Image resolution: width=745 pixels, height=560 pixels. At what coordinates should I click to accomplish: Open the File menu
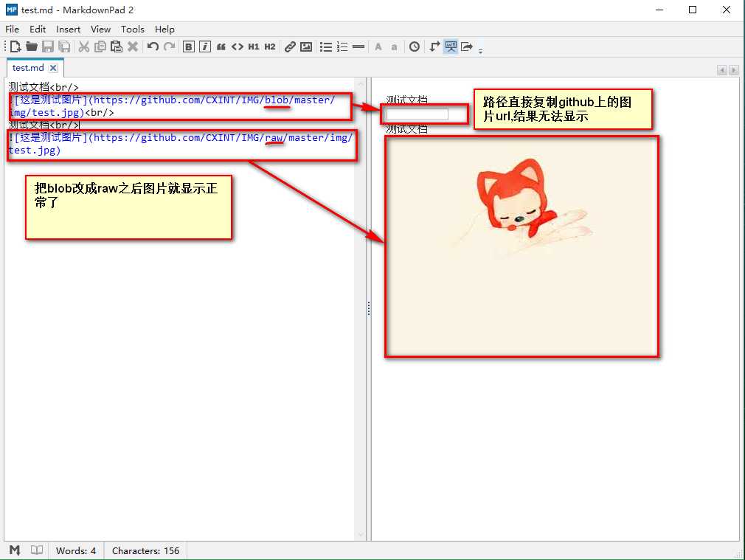(x=13, y=29)
